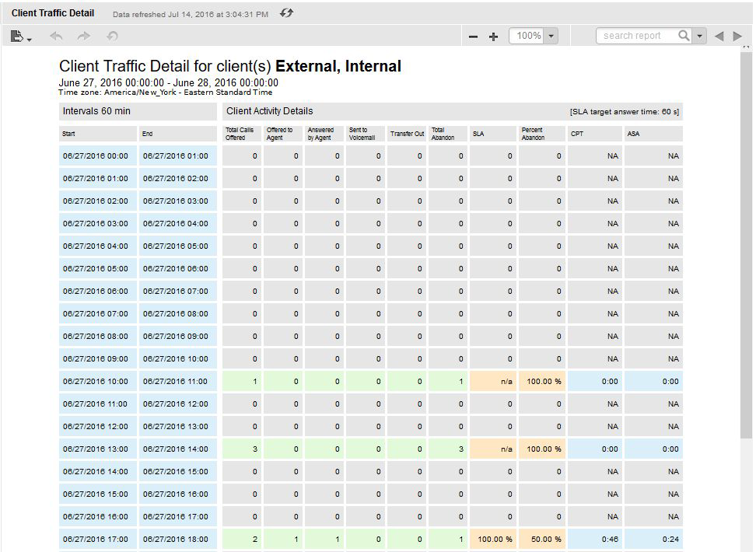Open the 100% zoom level dropdown
Screen dimensions: 756x552
pyautogui.click(x=551, y=36)
